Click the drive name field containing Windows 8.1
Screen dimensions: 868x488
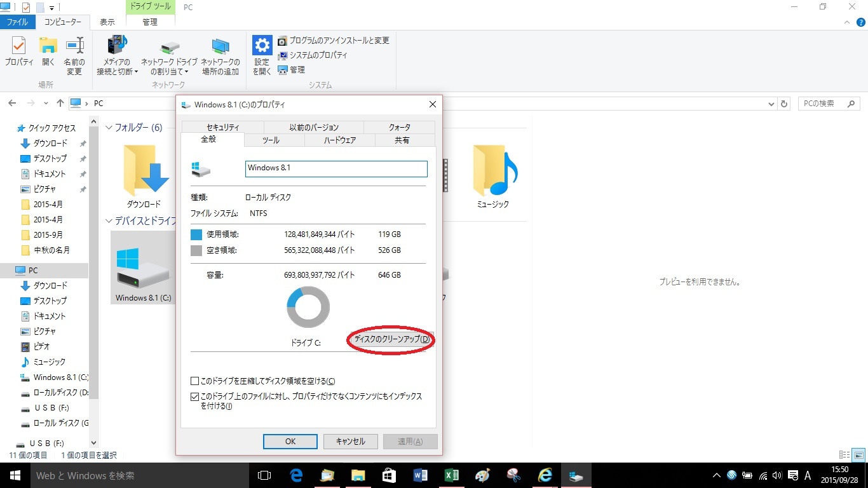click(x=336, y=168)
